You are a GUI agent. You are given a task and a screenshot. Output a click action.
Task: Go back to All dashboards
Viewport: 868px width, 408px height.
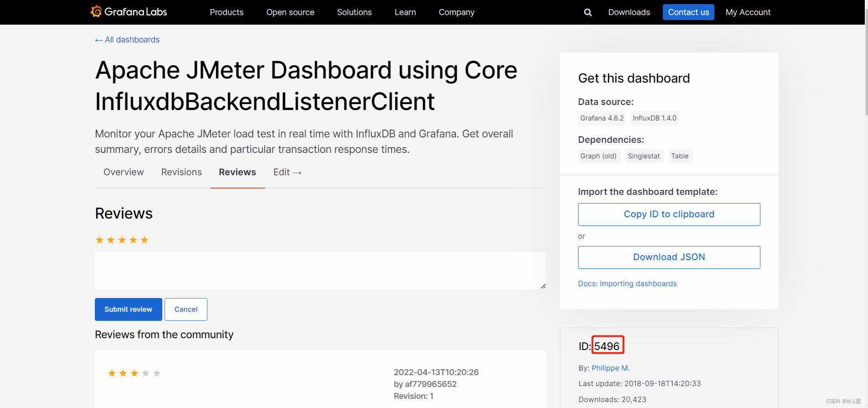click(127, 40)
